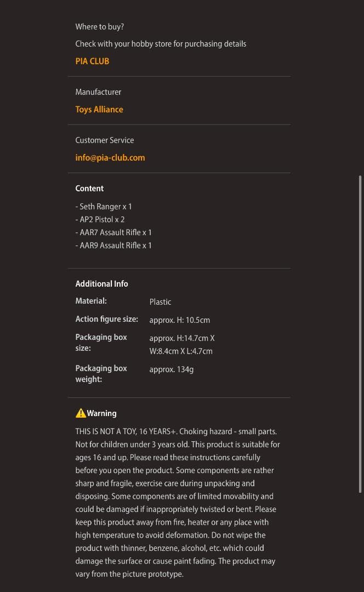364x592 pixels.
Task: Select the AAR9 Assault Rifle entry
Action: [x=113, y=246]
